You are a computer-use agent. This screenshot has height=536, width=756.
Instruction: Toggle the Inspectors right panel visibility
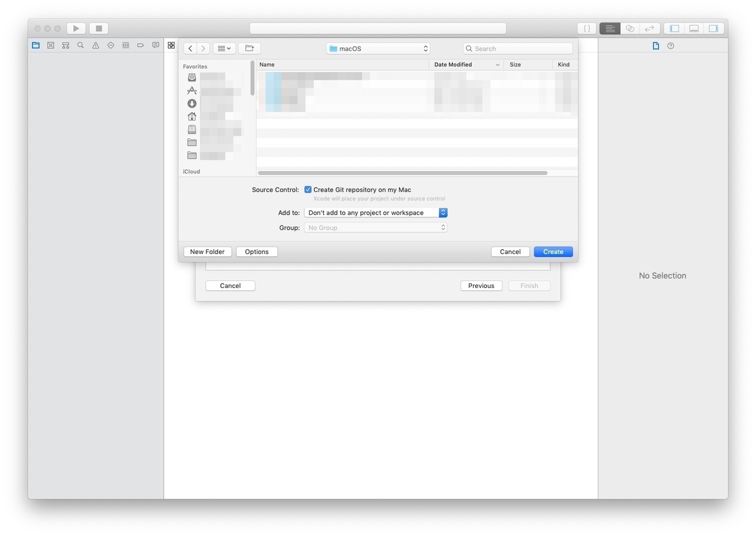[x=713, y=28]
